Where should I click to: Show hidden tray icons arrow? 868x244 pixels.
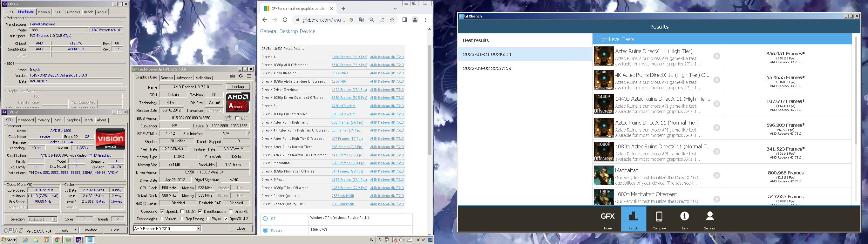pos(380,240)
